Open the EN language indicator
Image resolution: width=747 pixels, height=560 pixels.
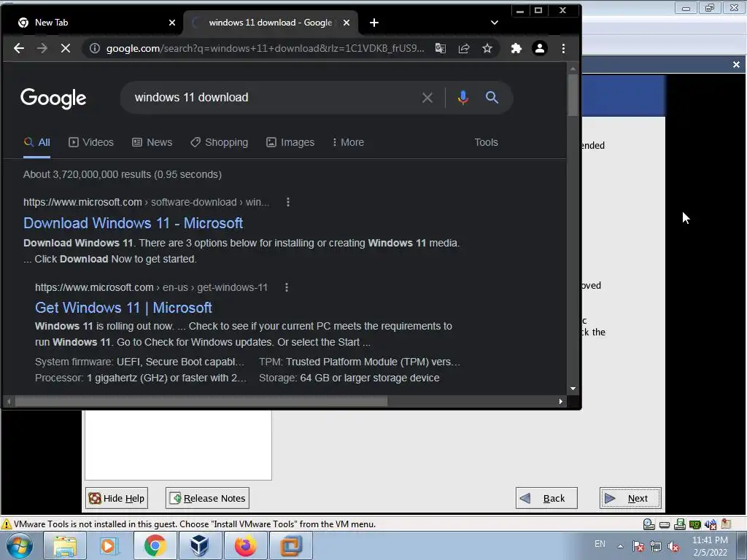pos(600,544)
